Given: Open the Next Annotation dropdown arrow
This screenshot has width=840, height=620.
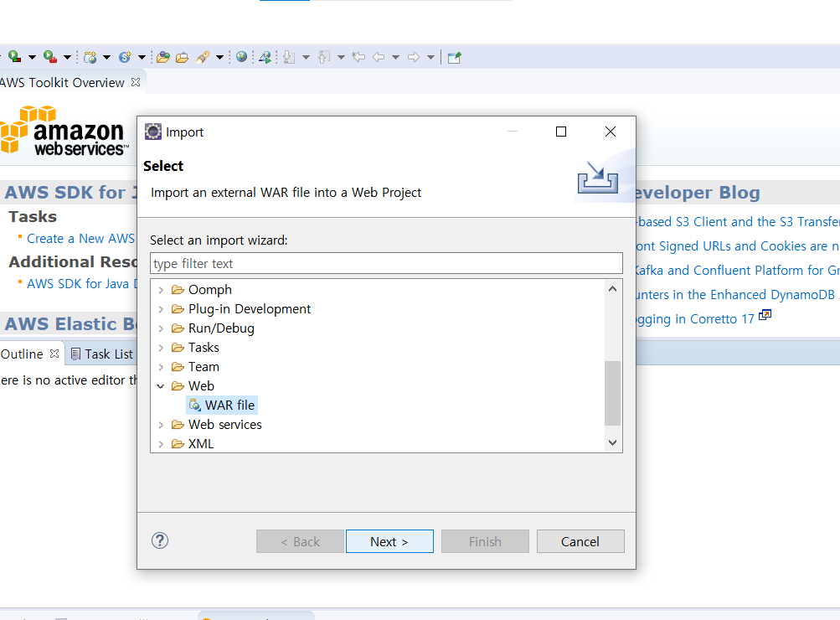Looking at the screenshot, I should pos(306,57).
